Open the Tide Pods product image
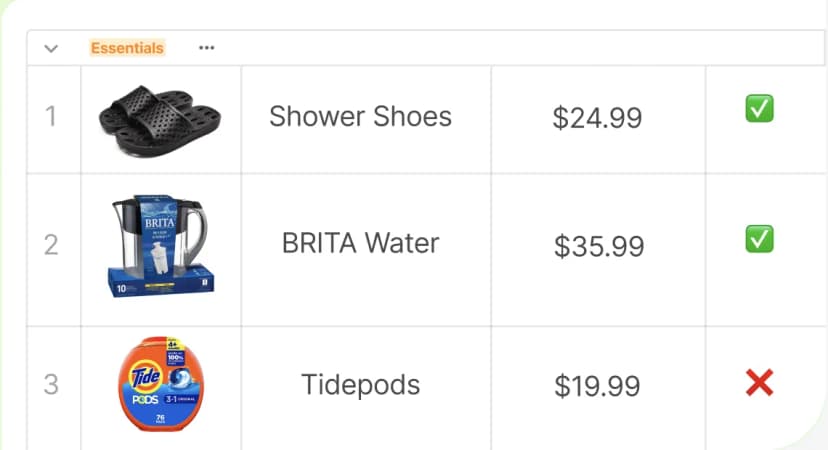 (161, 384)
